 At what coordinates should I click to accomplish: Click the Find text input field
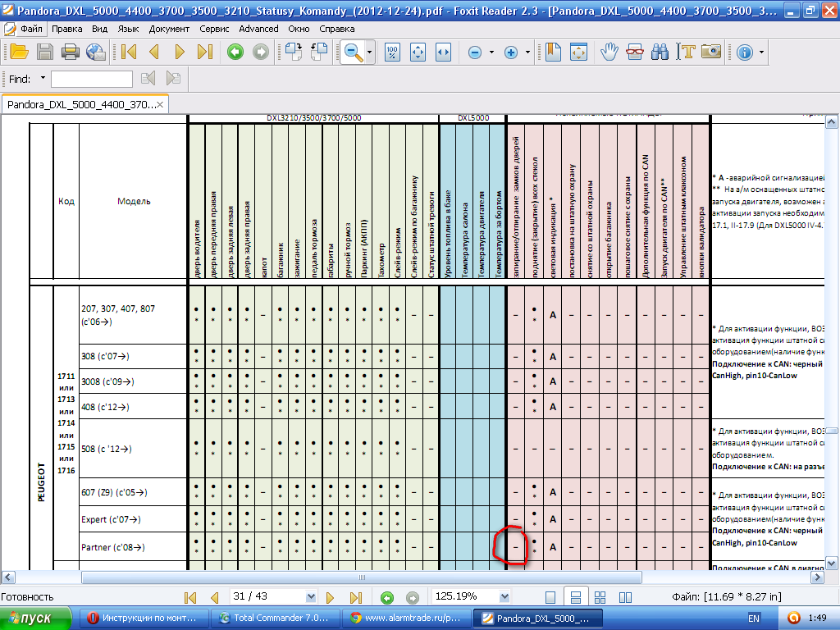(92, 79)
